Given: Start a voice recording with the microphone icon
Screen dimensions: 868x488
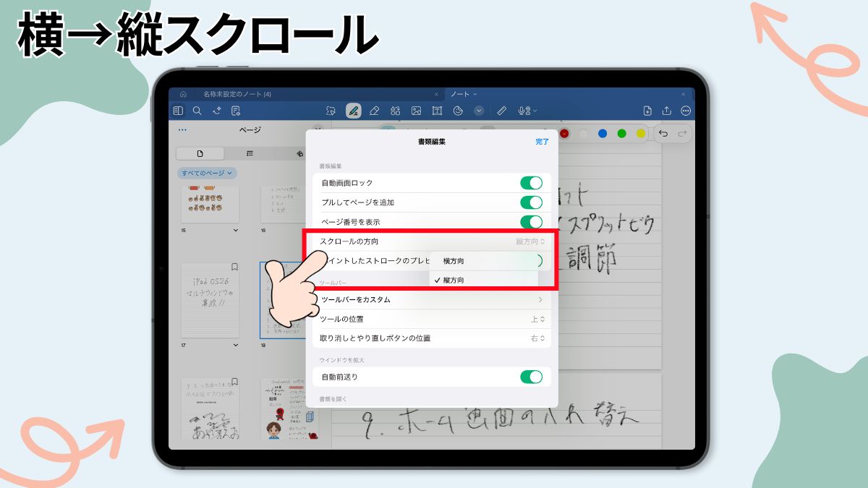Looking at the screenshot, I should pos(522,111).
